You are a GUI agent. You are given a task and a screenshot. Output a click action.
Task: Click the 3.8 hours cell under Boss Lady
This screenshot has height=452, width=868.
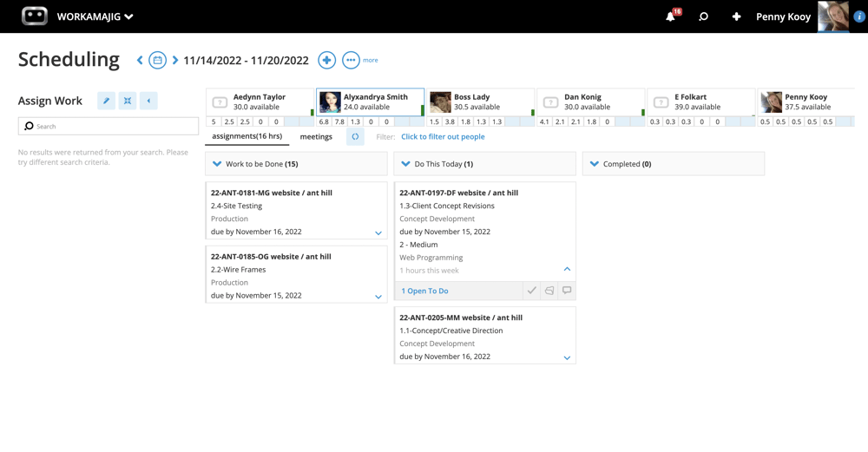click(x=450, y=121)
